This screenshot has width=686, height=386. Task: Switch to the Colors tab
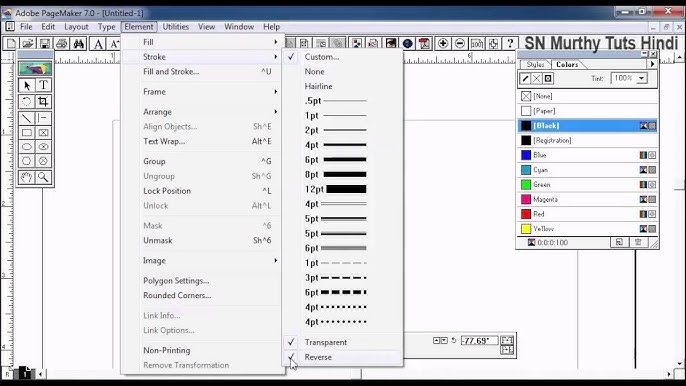(567, 64)
